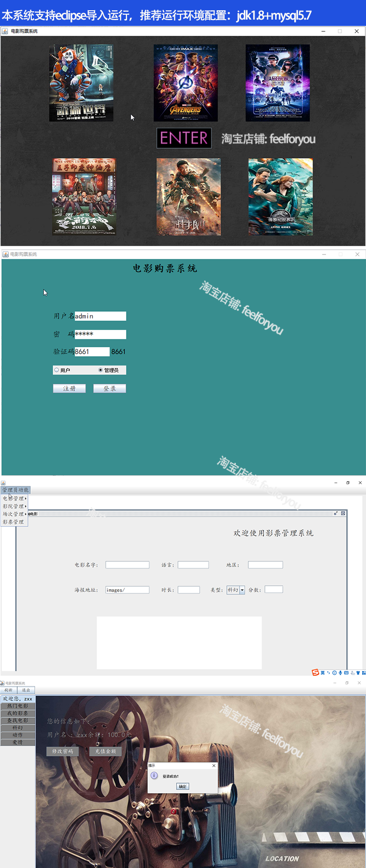Screen dimensions: 366x868
Task: Open the 管理员功能 menu
Action: click(x=16, y=490)
